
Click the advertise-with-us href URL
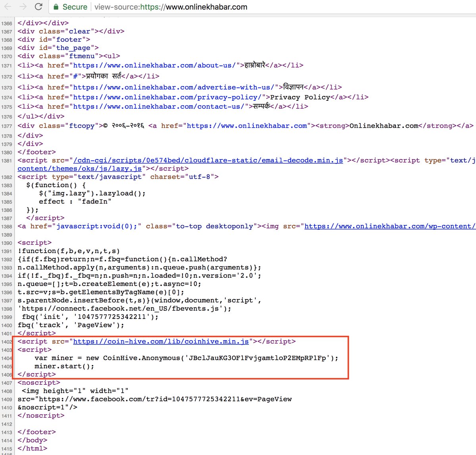[174, 87]
